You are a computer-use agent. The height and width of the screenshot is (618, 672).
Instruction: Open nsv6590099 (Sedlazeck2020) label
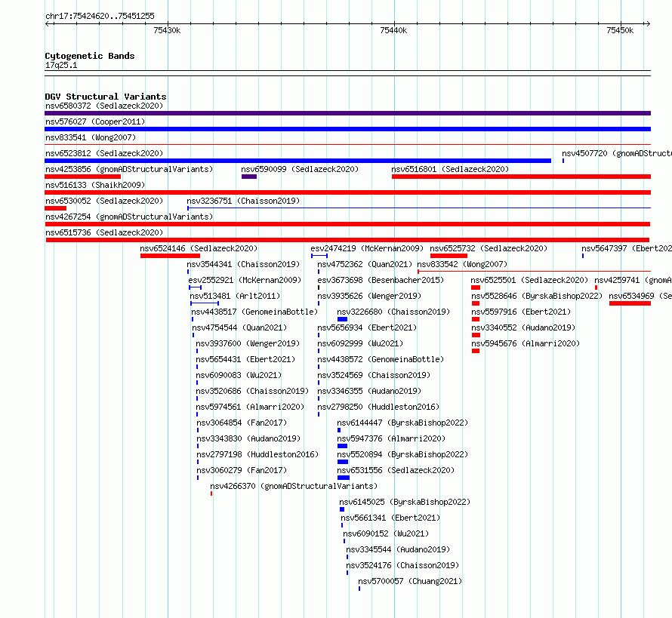[x=300, y=169]
